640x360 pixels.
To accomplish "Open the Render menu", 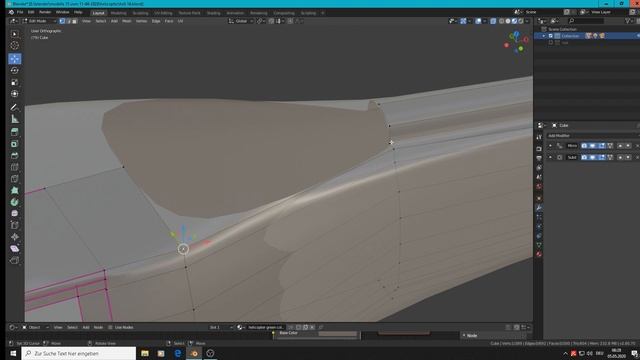I will coord(45,12).
